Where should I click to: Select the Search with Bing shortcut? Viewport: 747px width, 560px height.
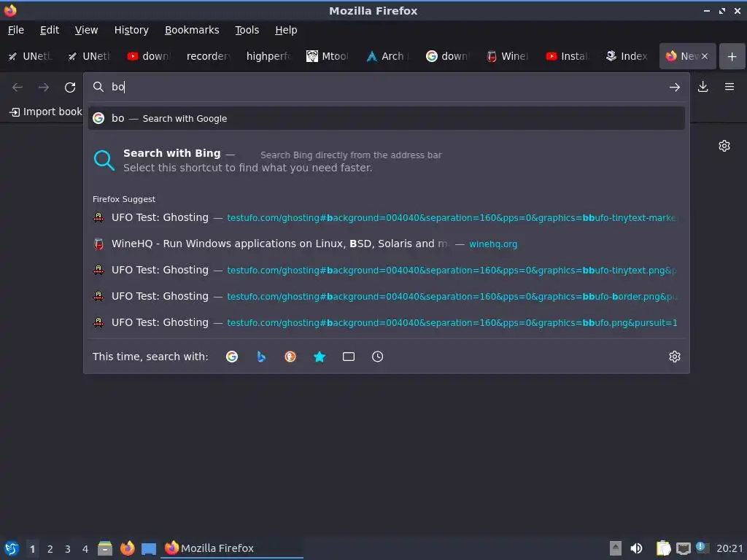tap(387, 160)
